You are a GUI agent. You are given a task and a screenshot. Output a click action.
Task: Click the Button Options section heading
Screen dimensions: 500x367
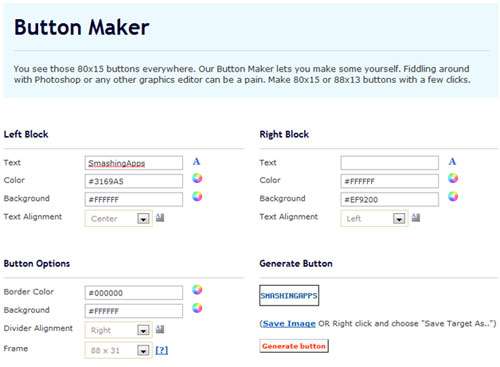[37, 264]
